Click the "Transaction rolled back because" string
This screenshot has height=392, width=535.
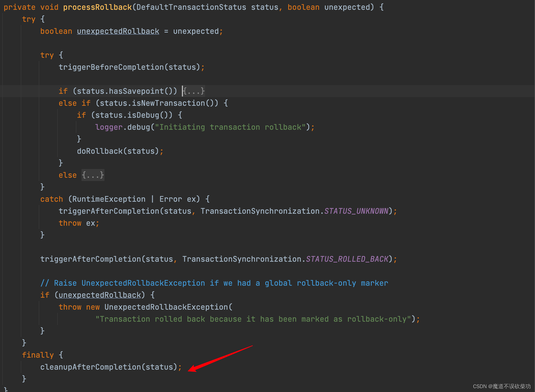pyautogui.click(x=253, y=319)
